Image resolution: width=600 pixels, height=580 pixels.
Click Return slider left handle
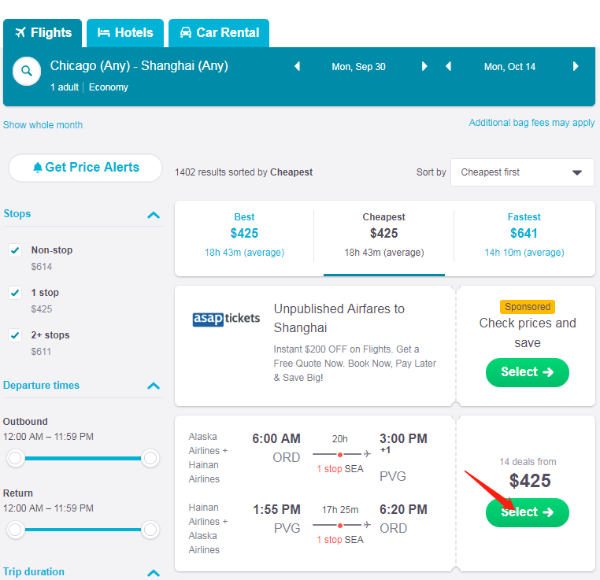click(15, 529)
